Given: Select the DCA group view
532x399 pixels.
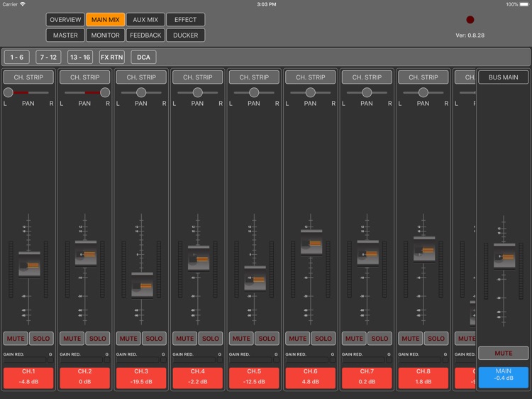Looking at the screenshot, I should pyautogui.click(x=143, y=58).
